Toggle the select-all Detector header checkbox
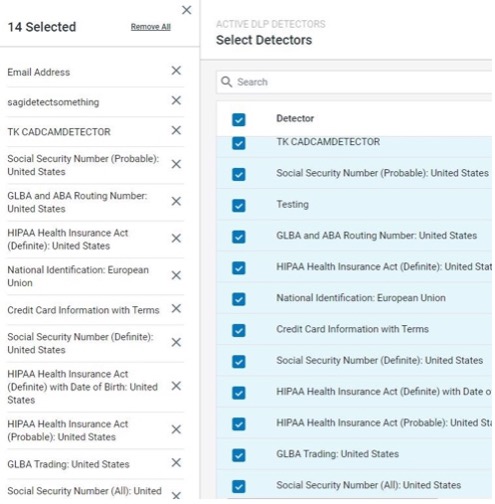Screen dimensions: 495x504 pyautogui.click(x=239, y=120)
